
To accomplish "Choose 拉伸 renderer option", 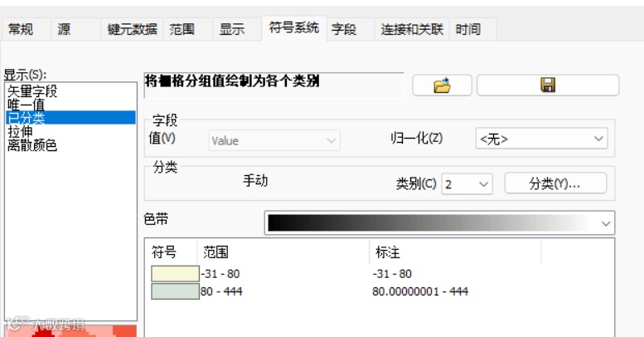I will pyautogui.click(x=20, y=131).
